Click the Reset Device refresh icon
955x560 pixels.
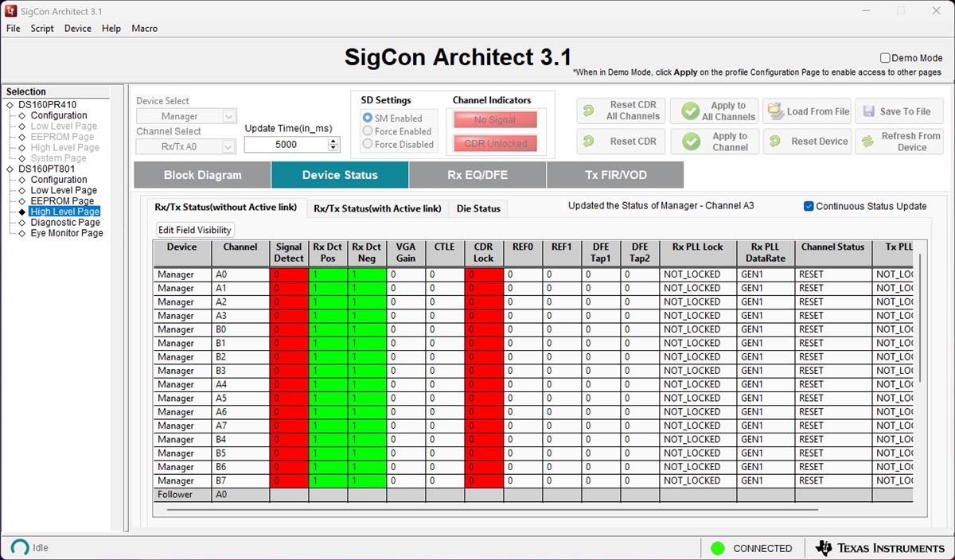click(x=775, y=142)
